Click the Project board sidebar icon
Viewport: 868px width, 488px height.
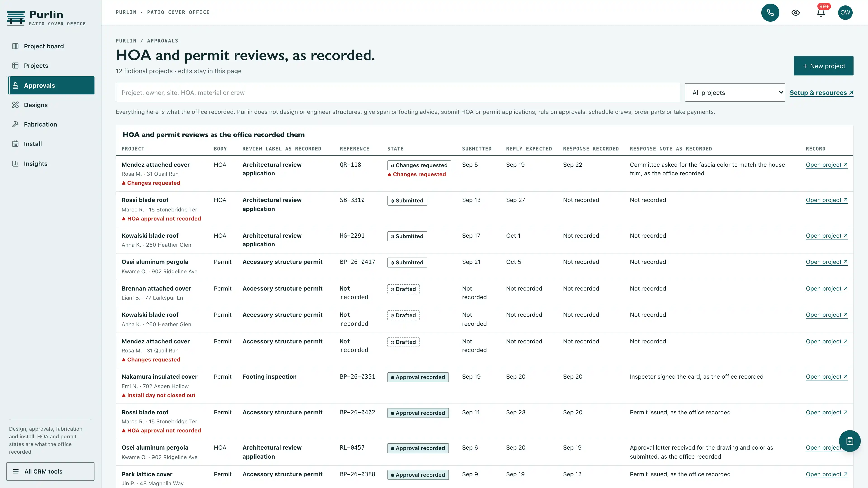(x=16, y=46)
